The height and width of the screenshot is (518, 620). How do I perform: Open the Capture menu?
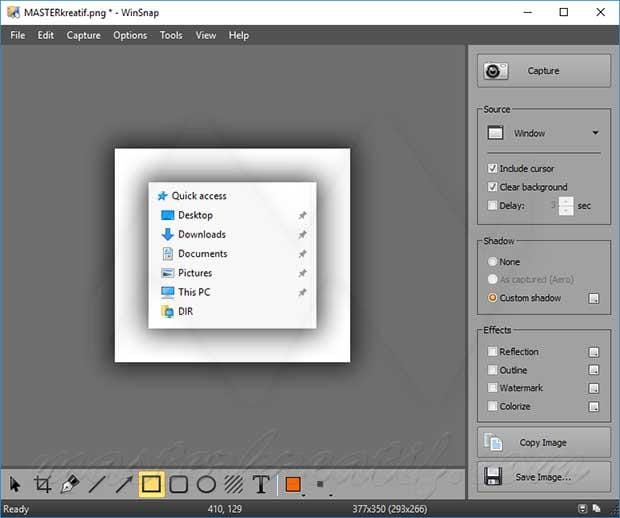click(x=83, y=36)
